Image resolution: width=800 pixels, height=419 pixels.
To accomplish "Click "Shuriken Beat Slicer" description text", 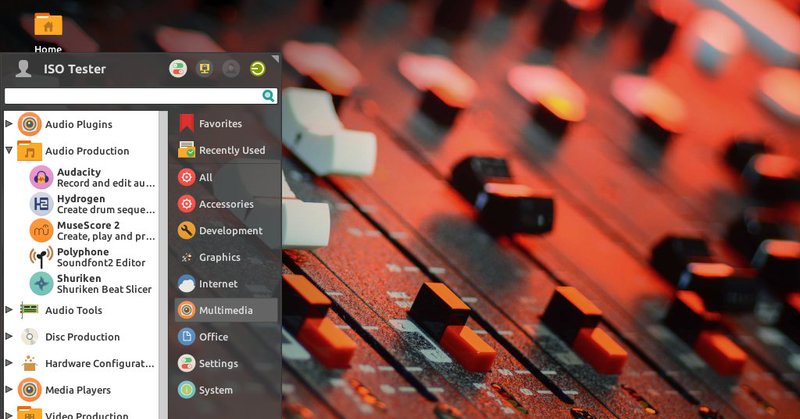I will 104,289.
